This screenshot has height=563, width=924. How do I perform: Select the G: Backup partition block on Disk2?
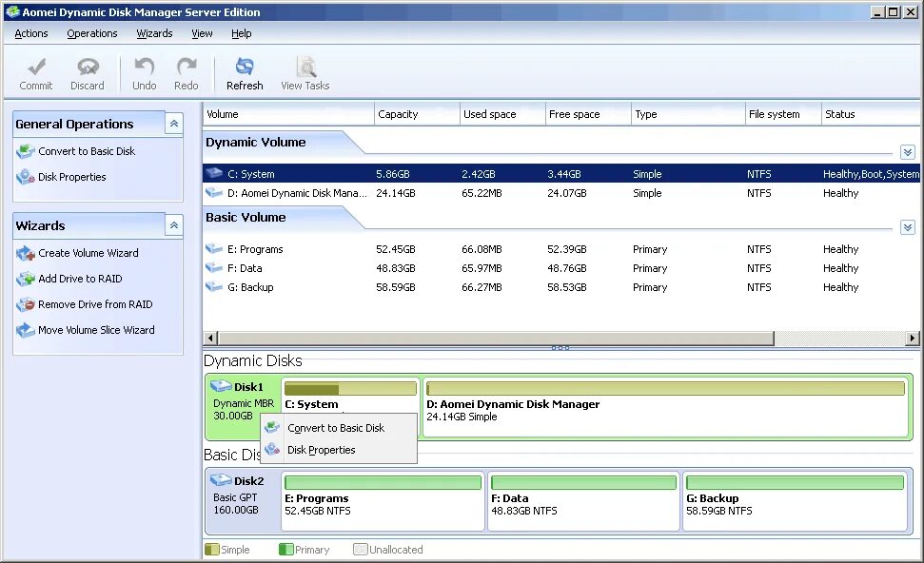(x=795, y=501)
